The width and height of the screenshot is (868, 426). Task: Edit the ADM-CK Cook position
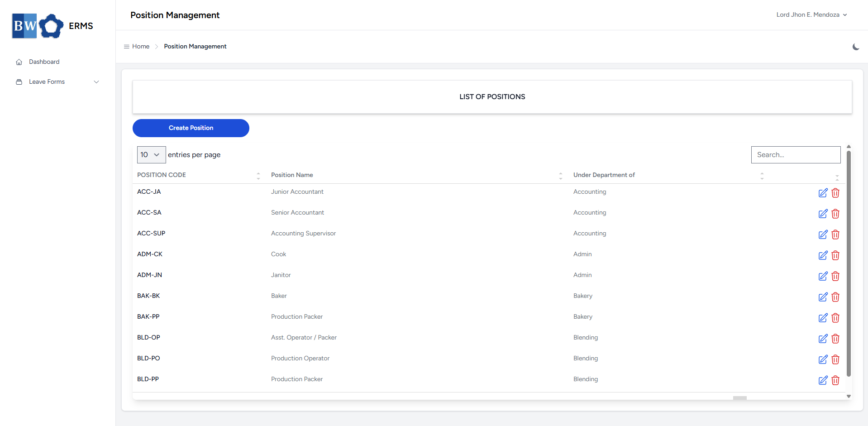823,255
